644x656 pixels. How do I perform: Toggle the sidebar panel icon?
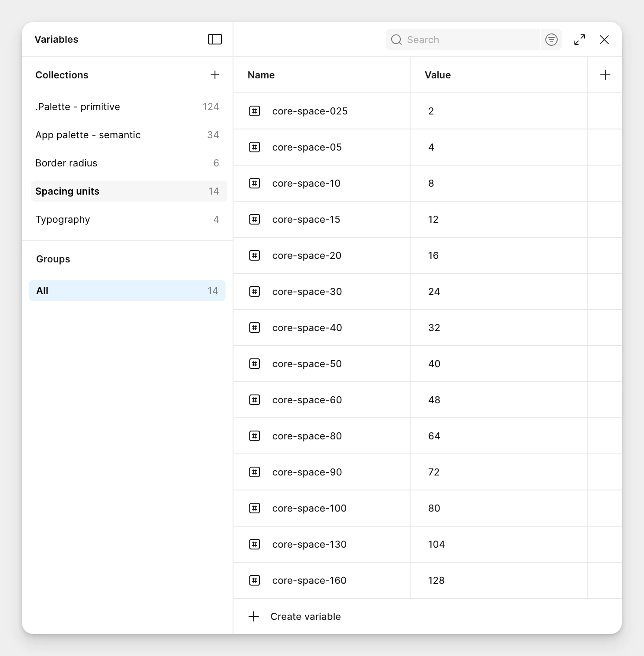click(215, 39)
